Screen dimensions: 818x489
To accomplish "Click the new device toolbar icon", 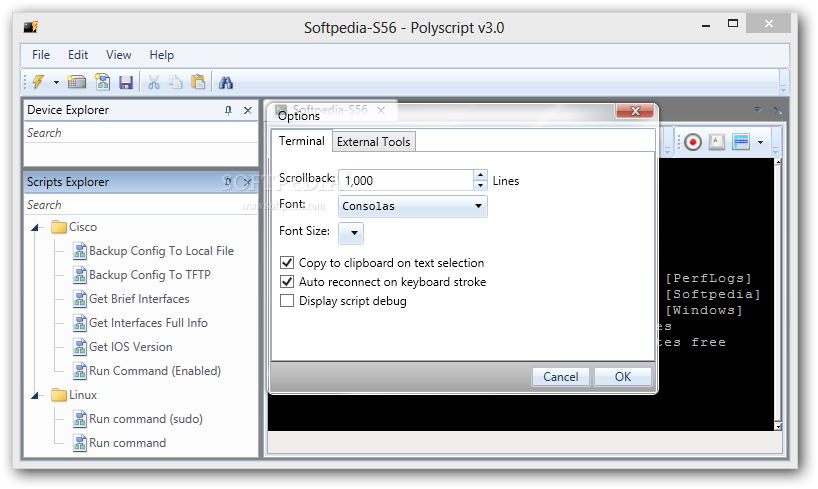I will click(x=77, y=82).
